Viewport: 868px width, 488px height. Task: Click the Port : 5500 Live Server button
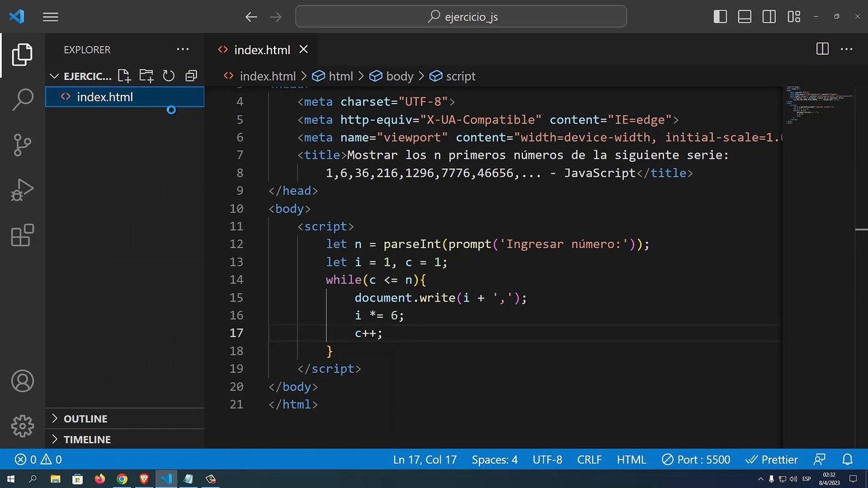[x=696, y=460]
